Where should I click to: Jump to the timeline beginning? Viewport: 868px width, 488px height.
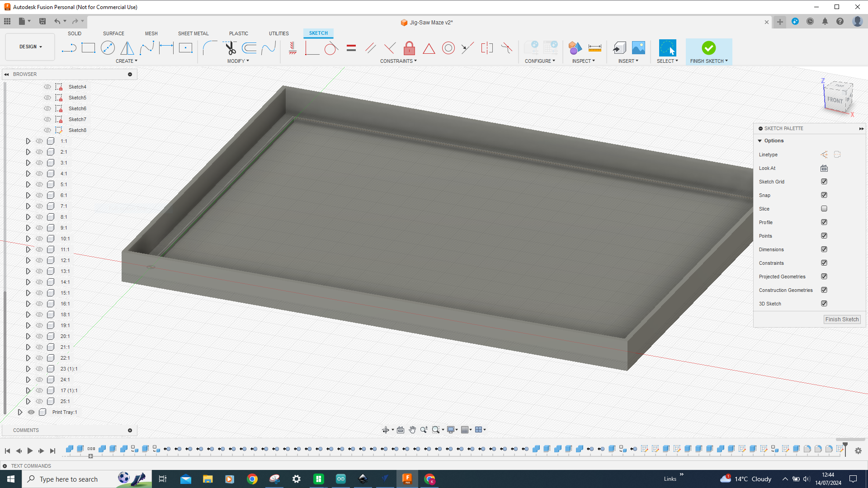coord(7,450)
